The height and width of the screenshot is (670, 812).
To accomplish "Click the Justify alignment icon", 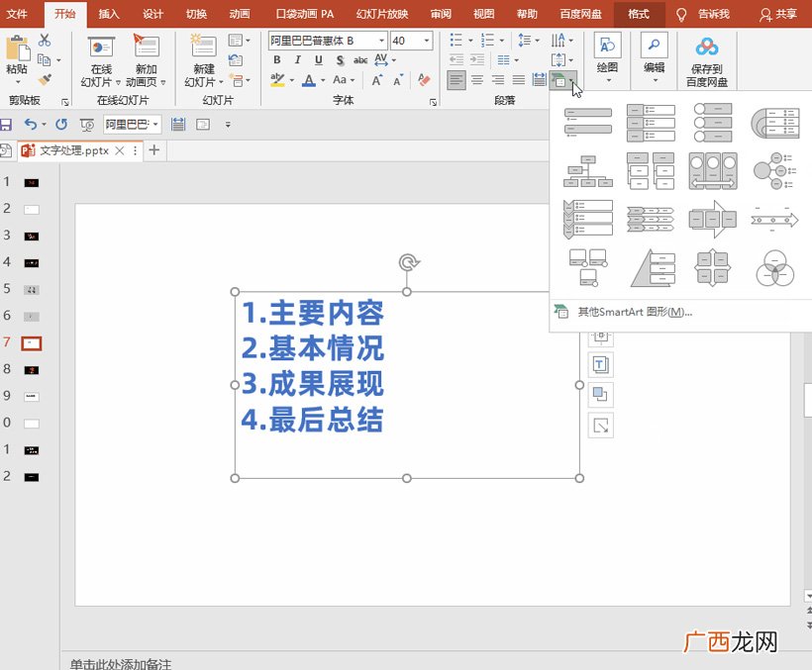I will click(x=518, y=80).
